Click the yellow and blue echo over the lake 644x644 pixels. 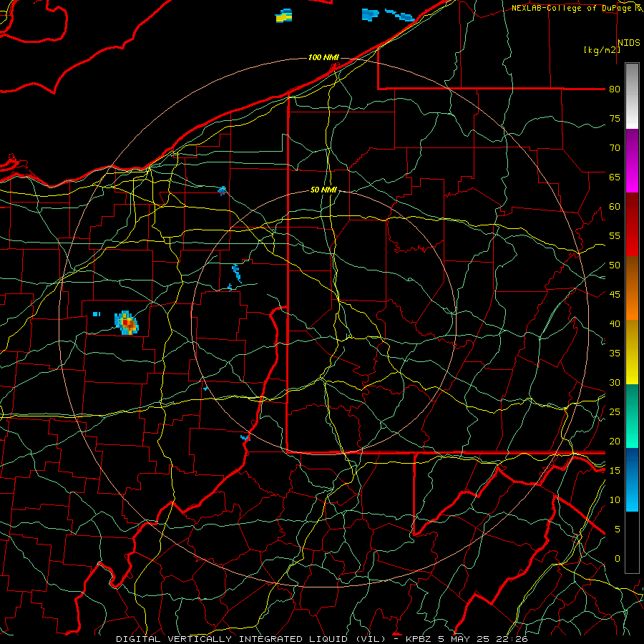coord(284,16)
